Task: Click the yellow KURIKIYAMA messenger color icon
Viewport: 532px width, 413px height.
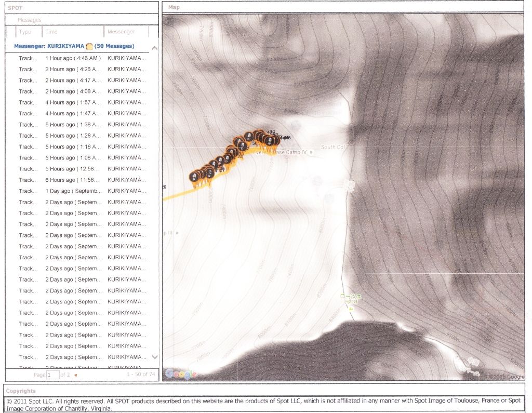Action: (x=89, y=46)
